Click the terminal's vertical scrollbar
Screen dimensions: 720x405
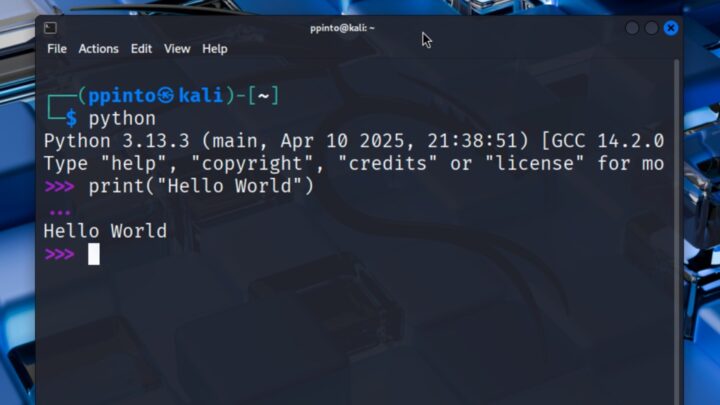[676, 232]
